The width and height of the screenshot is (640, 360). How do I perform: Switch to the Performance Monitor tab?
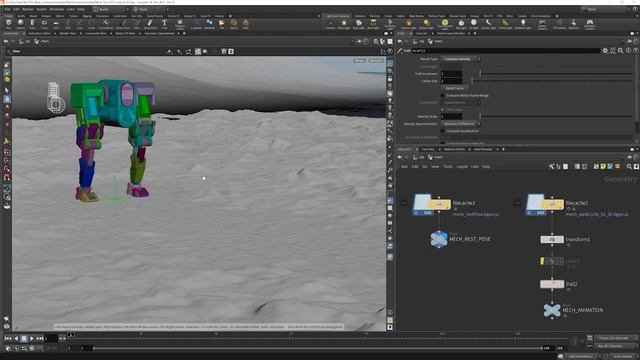pyautogui.click(x=451, y=33)
